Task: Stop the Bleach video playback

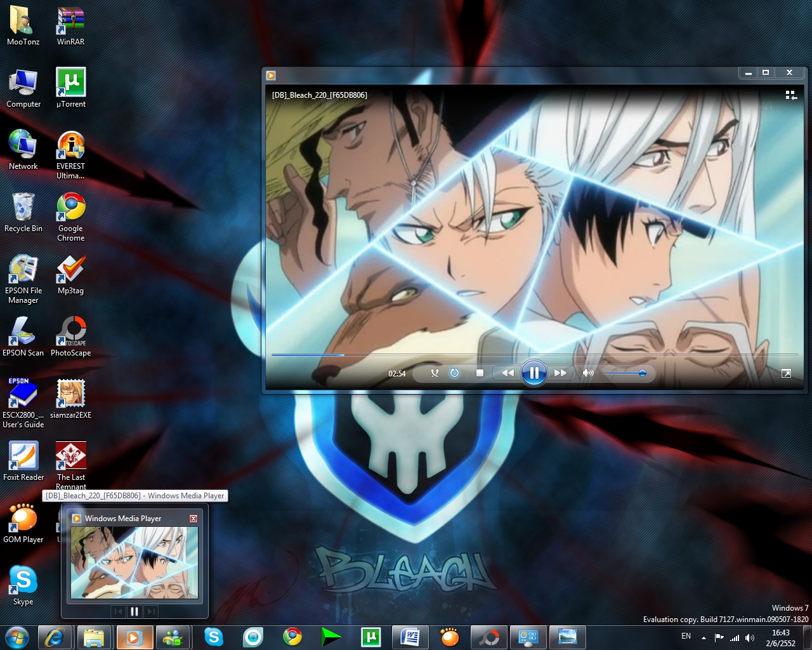Action: (480, 373)
